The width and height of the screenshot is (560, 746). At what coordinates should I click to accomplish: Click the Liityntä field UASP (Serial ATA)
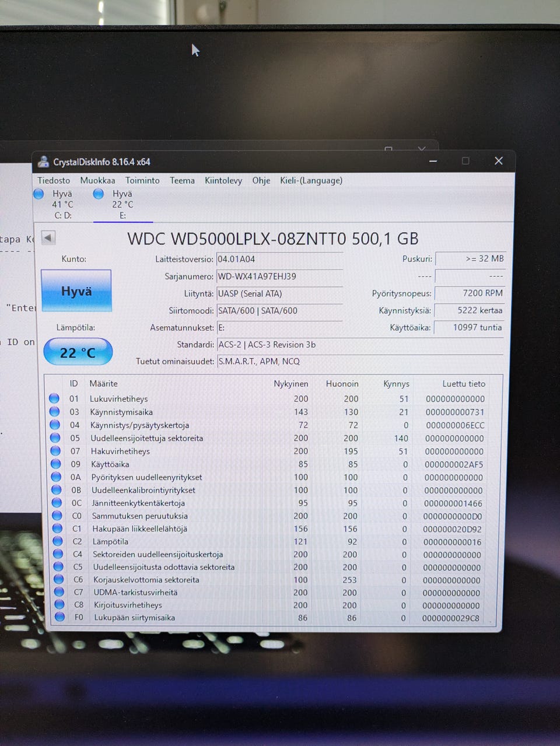(x=279, y=294)
